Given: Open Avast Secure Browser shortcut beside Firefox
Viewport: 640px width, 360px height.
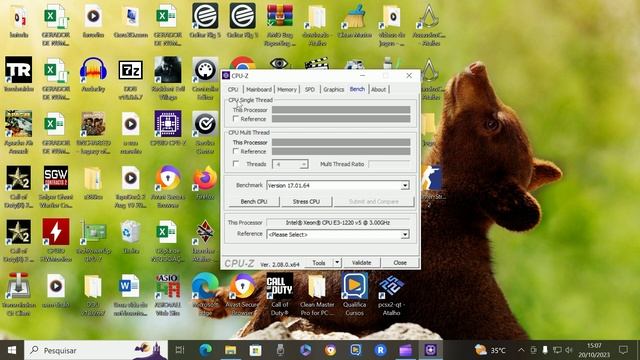Looking at the screenshot, I should point(168,187).
